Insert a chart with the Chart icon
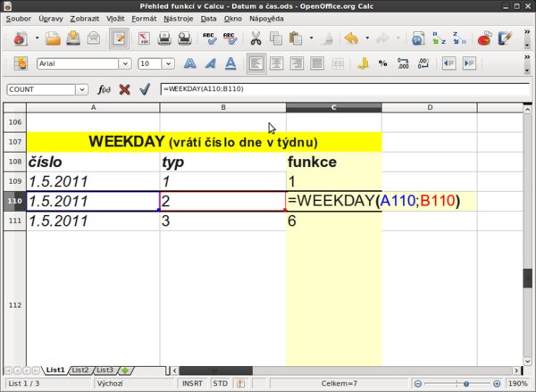This screenshot has height=392, width=536. 484,38
